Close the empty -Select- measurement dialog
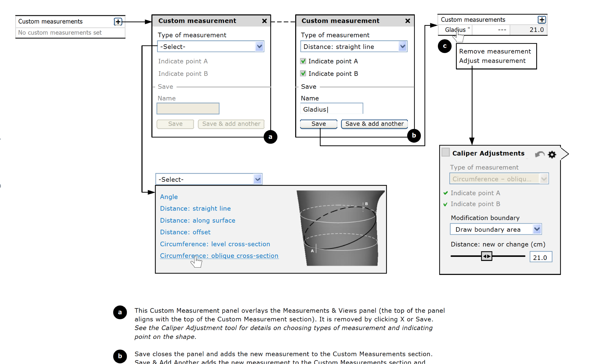Image resolution: width=589 pixels, height=364 pixels. pyautogui.click(x=264, y=21)
